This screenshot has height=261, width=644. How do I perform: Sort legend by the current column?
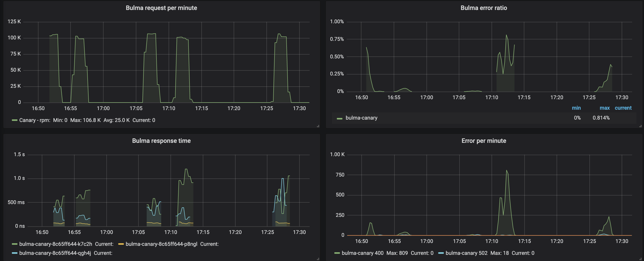623,108
